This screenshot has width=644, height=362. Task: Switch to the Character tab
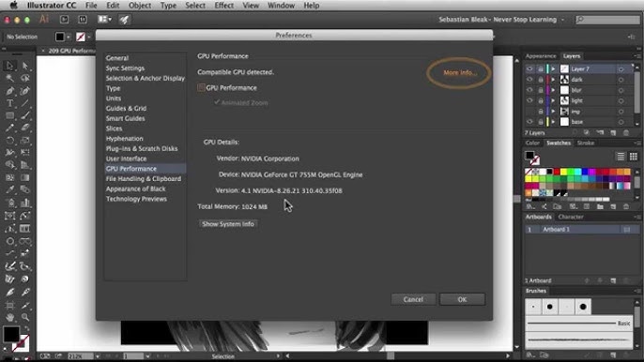[x=571, y=217]
